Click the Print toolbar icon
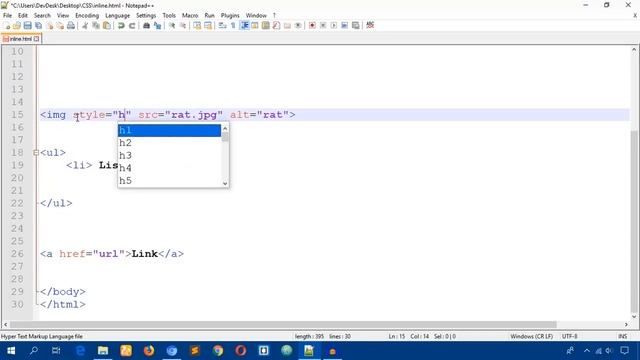This screenshot has width=640, height=360. click(71, 26)
